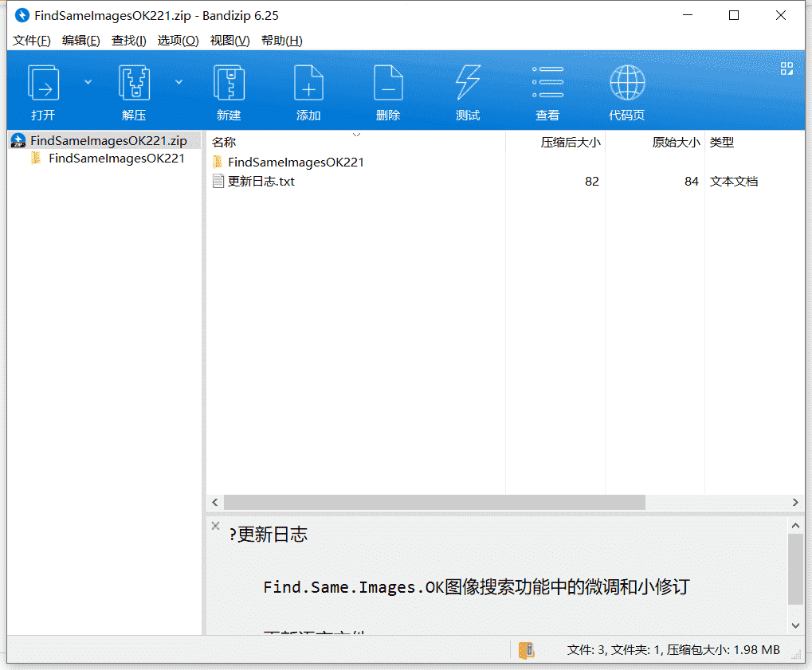Open the 帮助(H) menu
This screenshot has width=812, height=670.
(282, 41)
